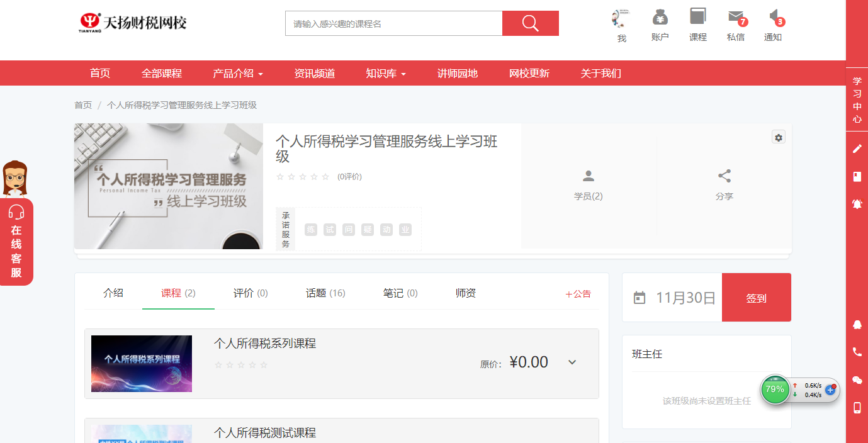Click the 学员 student person icon
This screenshot has height=443, width=868.
click(x=588, y=176)
